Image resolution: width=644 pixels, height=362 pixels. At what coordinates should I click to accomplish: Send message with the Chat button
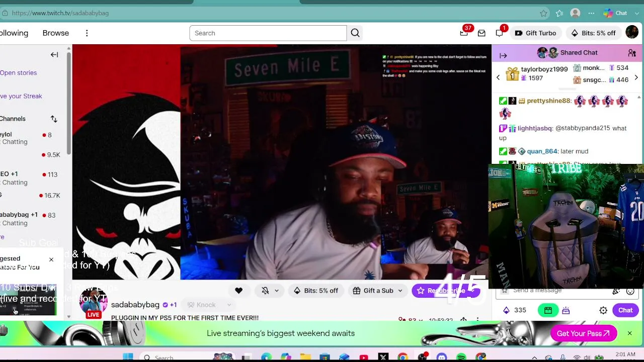coord(625,310)
